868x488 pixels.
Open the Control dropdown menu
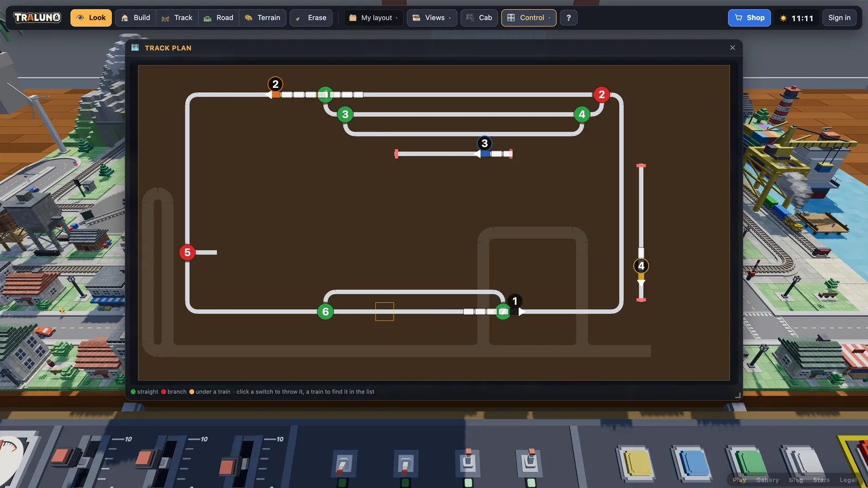tap(529, 18)
